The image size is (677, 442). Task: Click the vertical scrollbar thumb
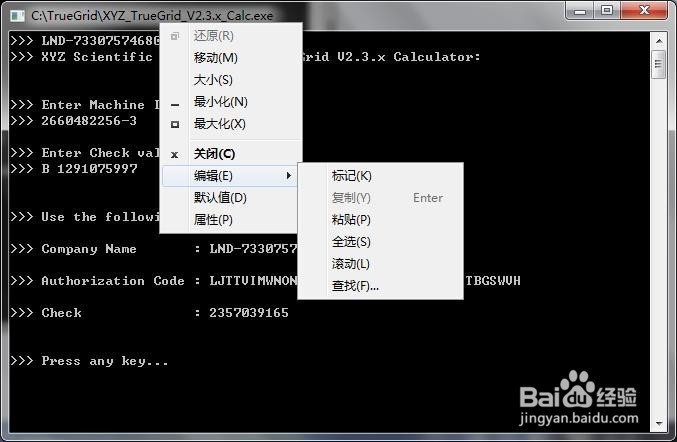click(659, 64)
